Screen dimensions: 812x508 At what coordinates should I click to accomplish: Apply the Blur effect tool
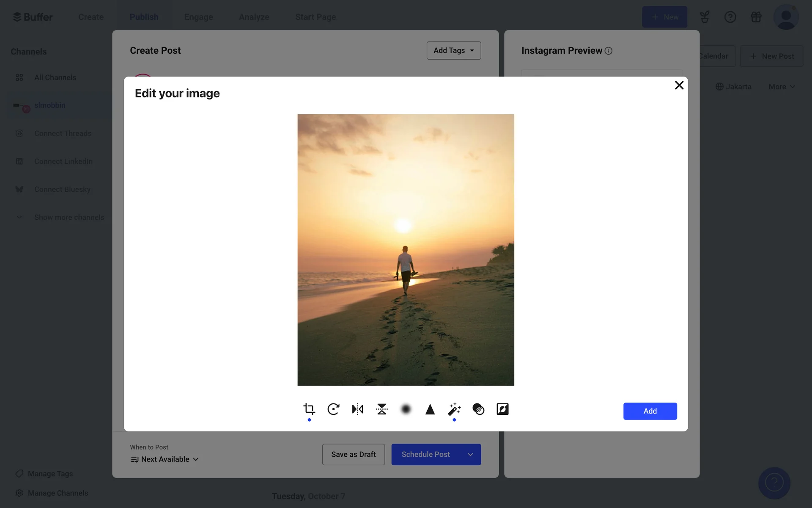[x=406, y=409]
